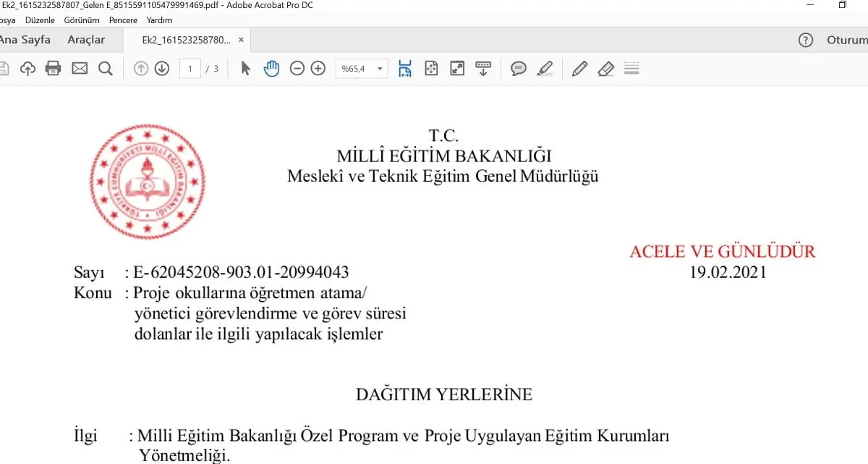This screenshot has height=464, width=868.
Task: Click the date 19.02.2021
Action: pos(727,272)
